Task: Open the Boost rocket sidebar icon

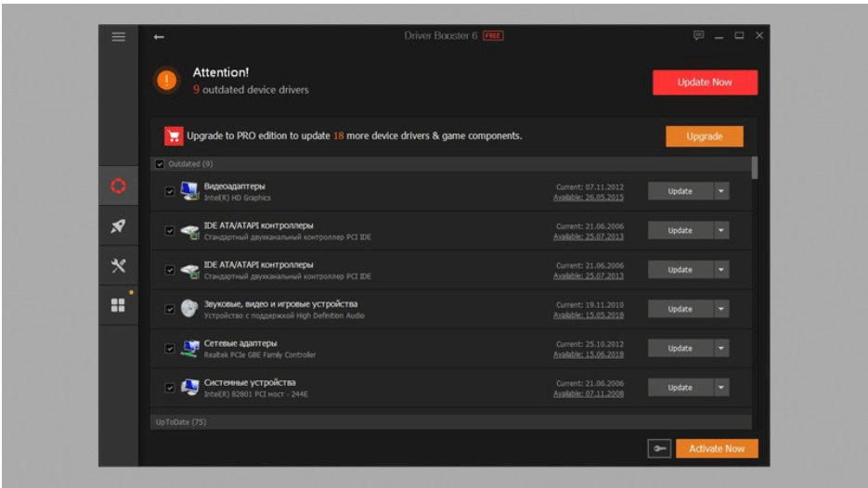Action: (118, 226)
